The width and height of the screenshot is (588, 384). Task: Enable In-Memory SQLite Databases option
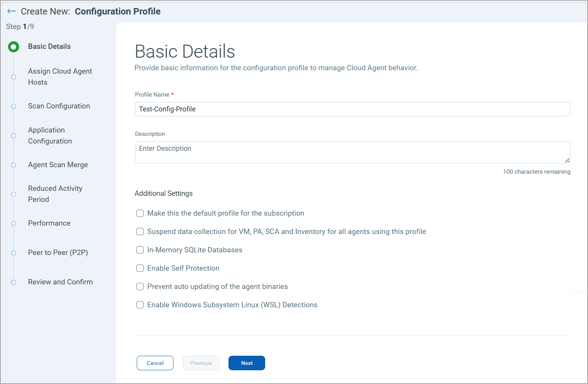point(140,250)
